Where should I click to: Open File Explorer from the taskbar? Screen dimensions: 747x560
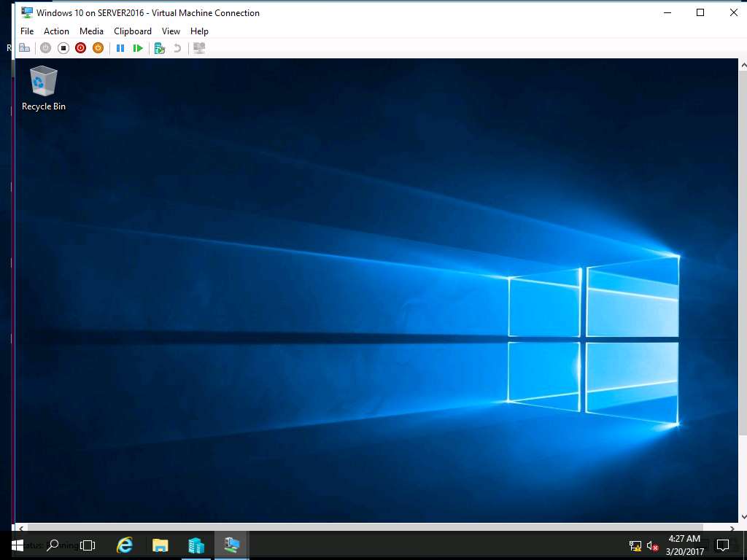pyautogui.click(x=160, y=545)
